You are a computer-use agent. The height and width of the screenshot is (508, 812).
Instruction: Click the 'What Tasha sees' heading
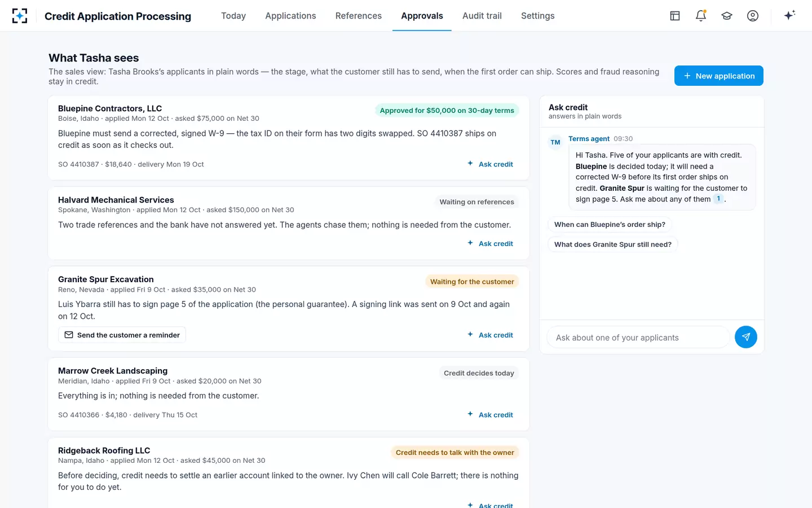tap(94, 58)
